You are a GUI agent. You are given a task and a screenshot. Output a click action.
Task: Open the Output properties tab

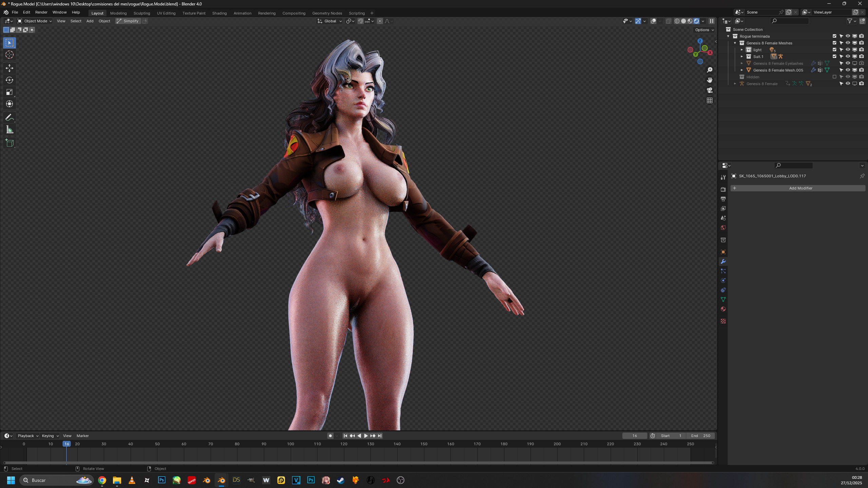click(723, 199)
